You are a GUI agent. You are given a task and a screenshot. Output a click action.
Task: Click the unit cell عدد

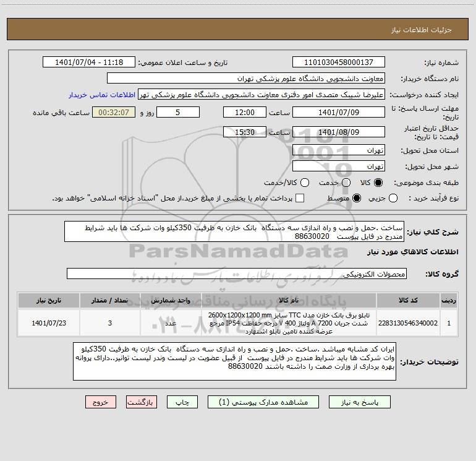pyautogui.click(x=171, y=323)
